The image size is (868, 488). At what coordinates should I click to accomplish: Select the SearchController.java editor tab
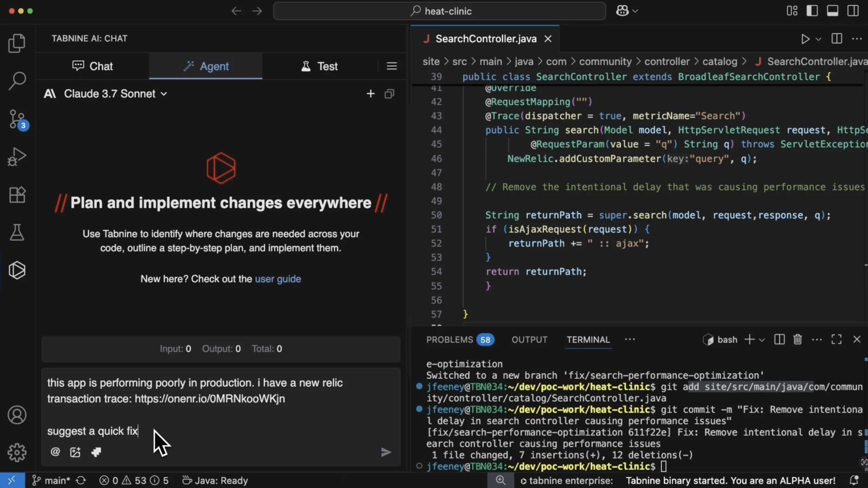[486, 39]
